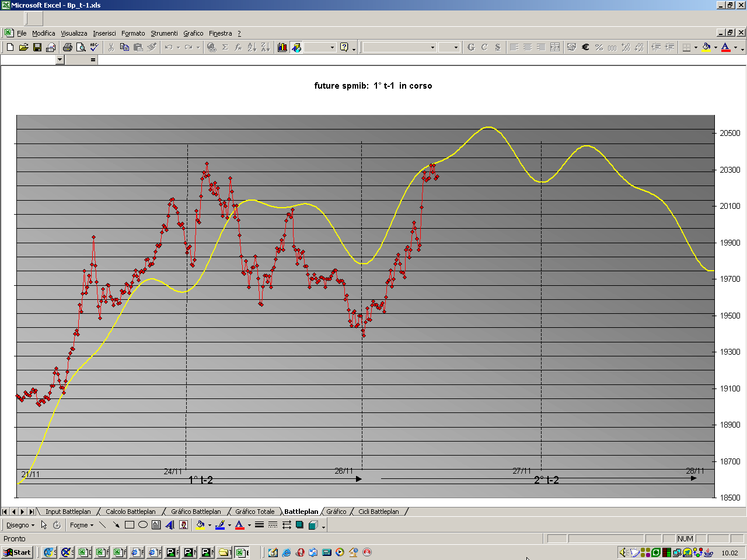Screen dimensions: 747x560
Task: Click yellow fill color swatch on Formatting toolbar
Action: click(706, 47)
